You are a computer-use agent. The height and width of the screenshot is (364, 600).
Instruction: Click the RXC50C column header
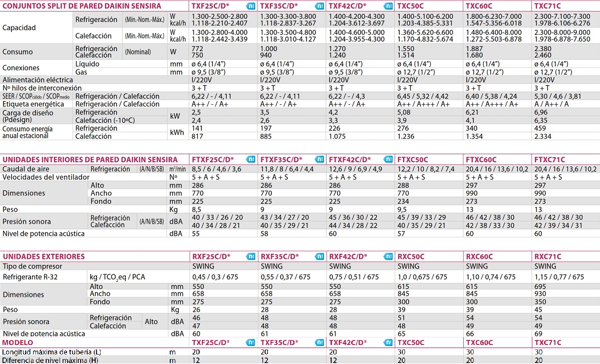[411, 256]
